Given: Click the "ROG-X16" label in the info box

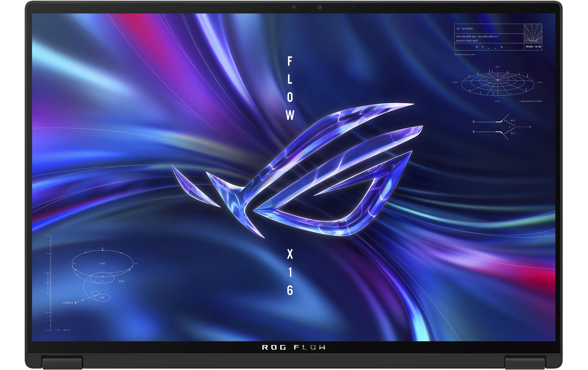Looking at the screenshot, I should pos(533,47).
